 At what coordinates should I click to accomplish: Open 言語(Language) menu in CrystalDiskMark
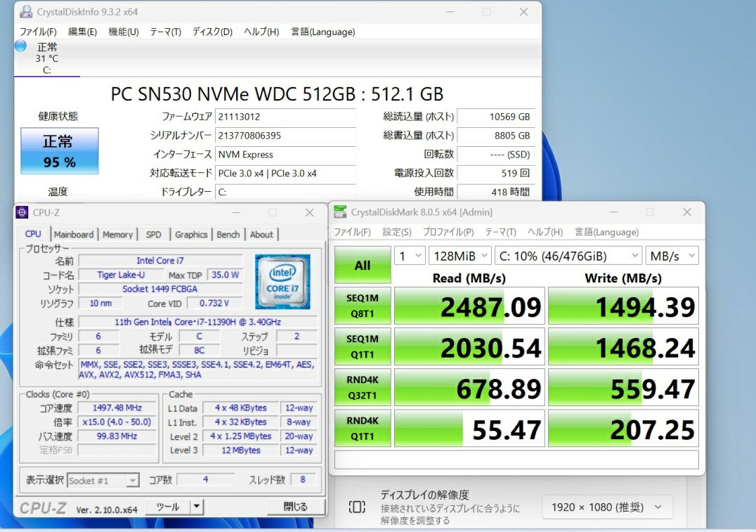pos(606,232)
